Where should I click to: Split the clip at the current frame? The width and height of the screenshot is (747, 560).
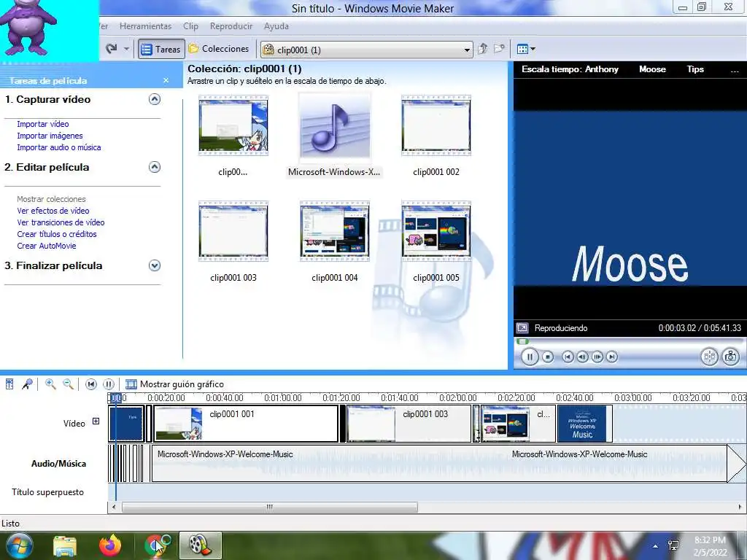[709, 357]
